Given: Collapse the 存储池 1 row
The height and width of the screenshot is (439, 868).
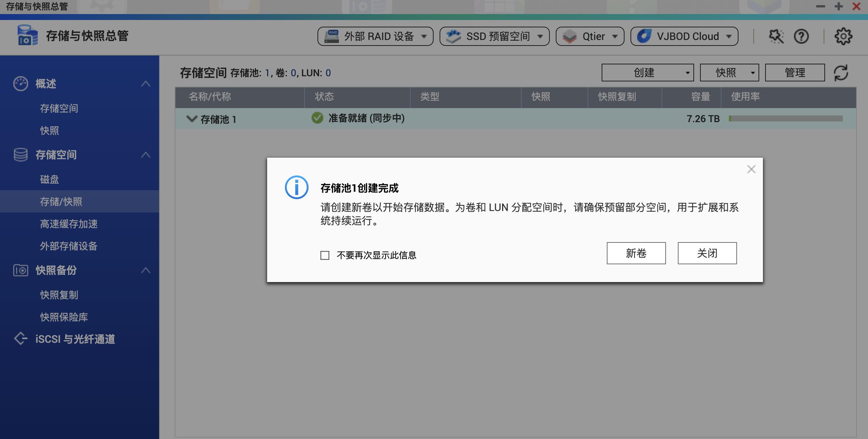Looking at the screenshot, I should [x=191, y=119].
